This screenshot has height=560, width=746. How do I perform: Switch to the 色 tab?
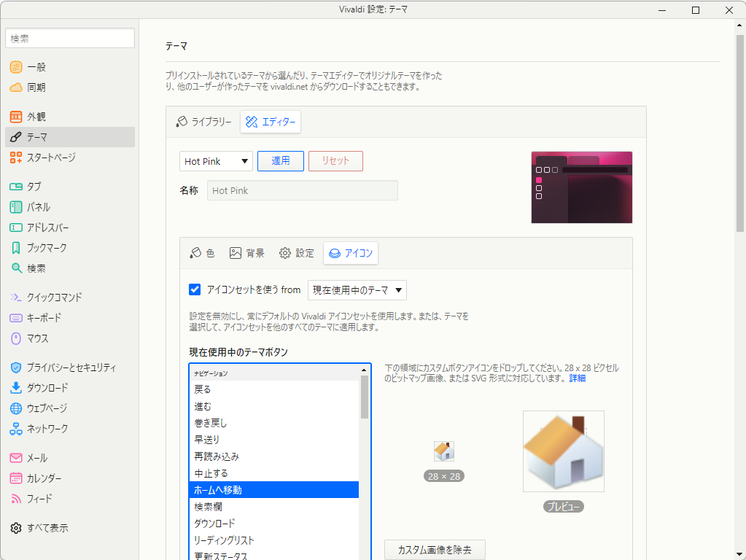point(202,253)
